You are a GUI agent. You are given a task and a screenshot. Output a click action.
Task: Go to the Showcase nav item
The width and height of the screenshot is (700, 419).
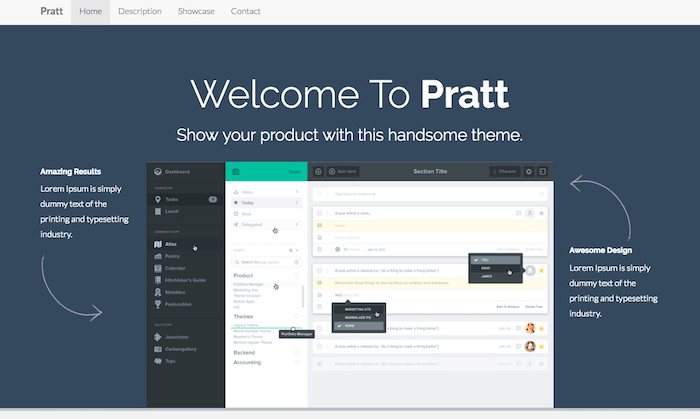pos(195,11)
